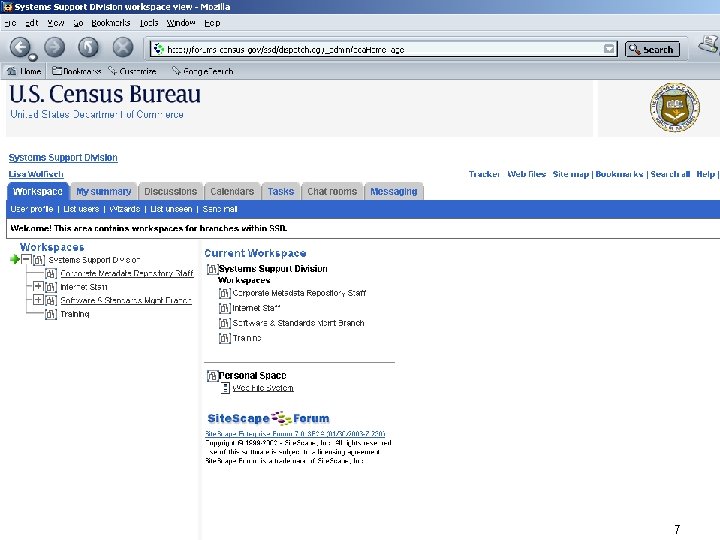Viewport: 720px width, 540px height.
Task: Click User profile in the blue bar
Action: [x=32, y=209]
